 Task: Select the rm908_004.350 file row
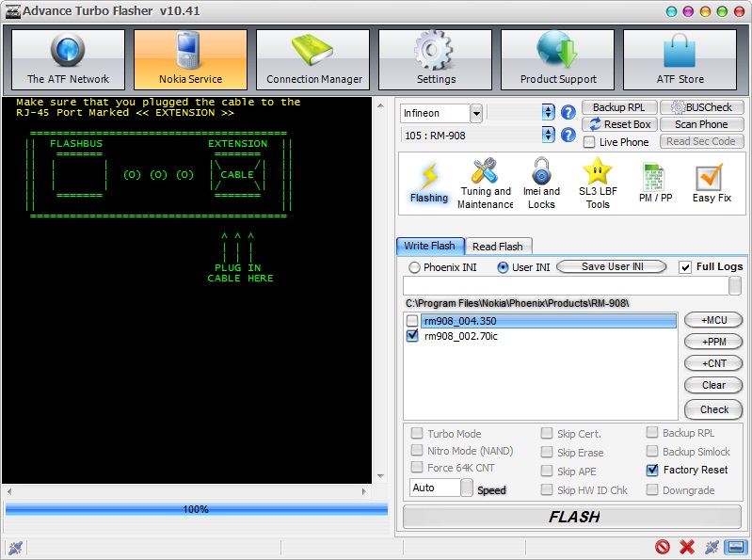pyautogui.click(x=549, y=321)
